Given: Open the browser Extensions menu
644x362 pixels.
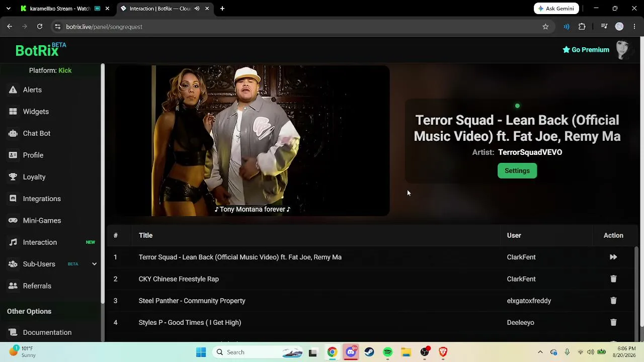Looking at the screenshot, I should click(582, 27).
